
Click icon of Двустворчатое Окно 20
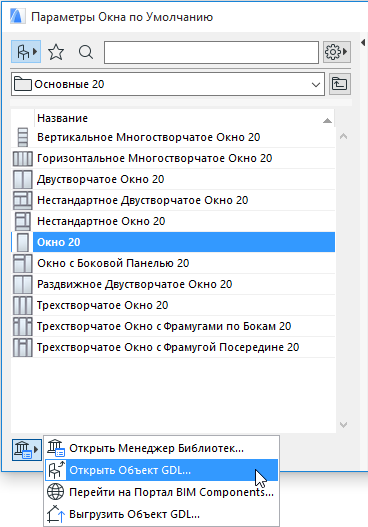click(23, 179)
